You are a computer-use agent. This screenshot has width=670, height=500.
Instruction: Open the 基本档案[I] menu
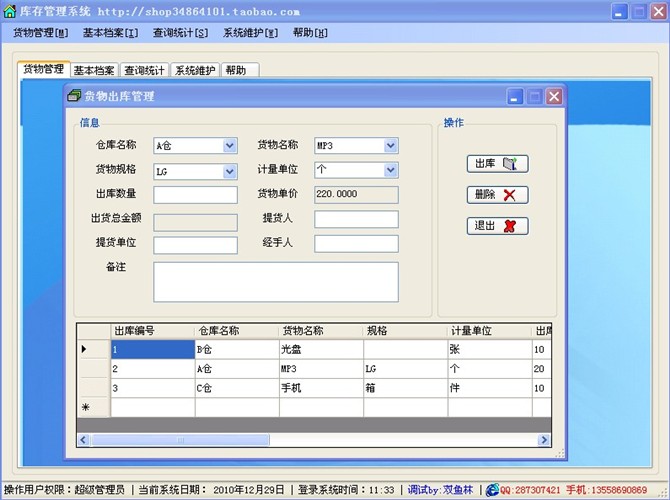coord(110,33)
